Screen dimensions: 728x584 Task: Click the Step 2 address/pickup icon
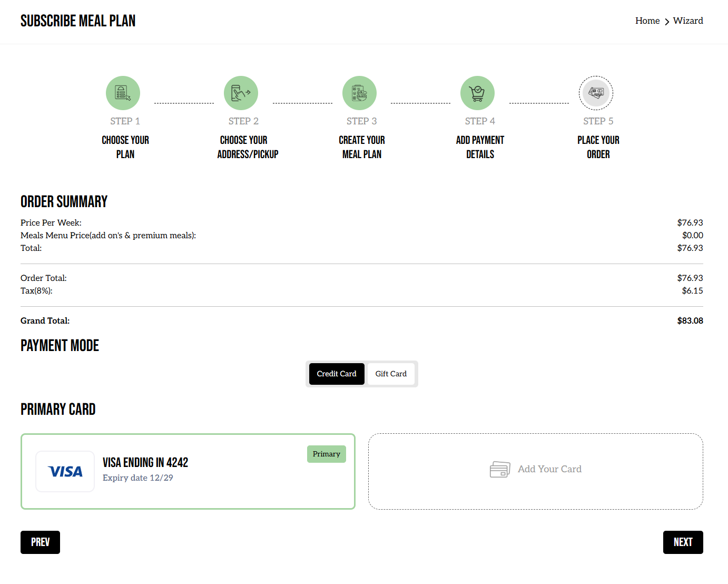click(241, 93)
